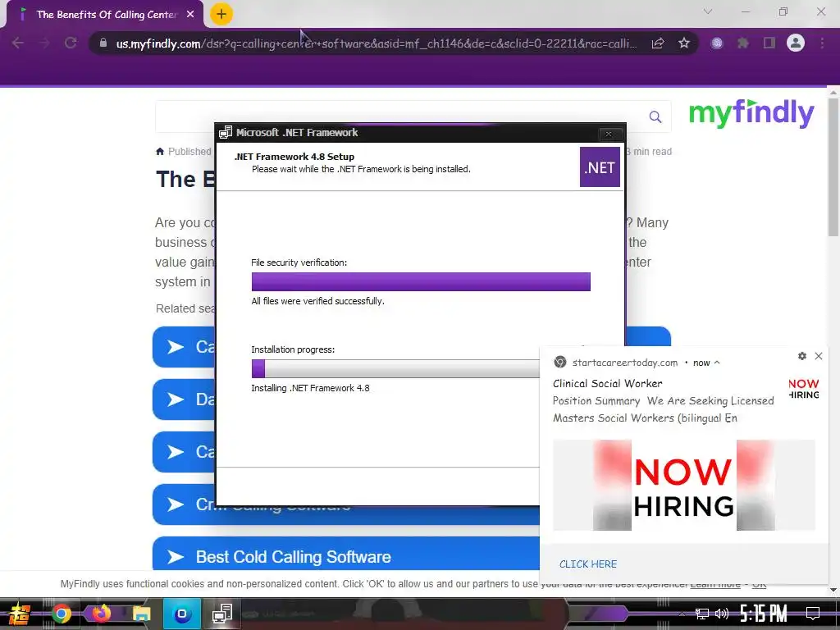840x630 pixels.
Task: Open notification settings gear icon
Action: pyautogui.click(x=802, y=356)
